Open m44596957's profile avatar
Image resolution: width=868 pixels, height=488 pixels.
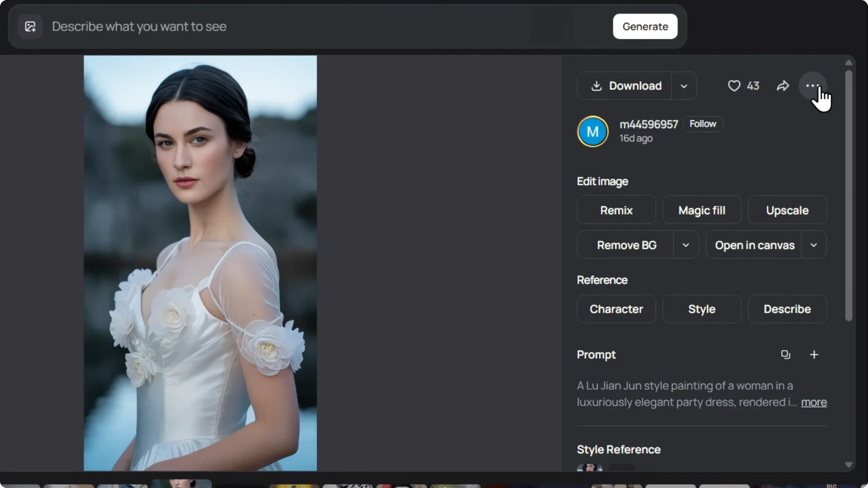pos(593,131)
